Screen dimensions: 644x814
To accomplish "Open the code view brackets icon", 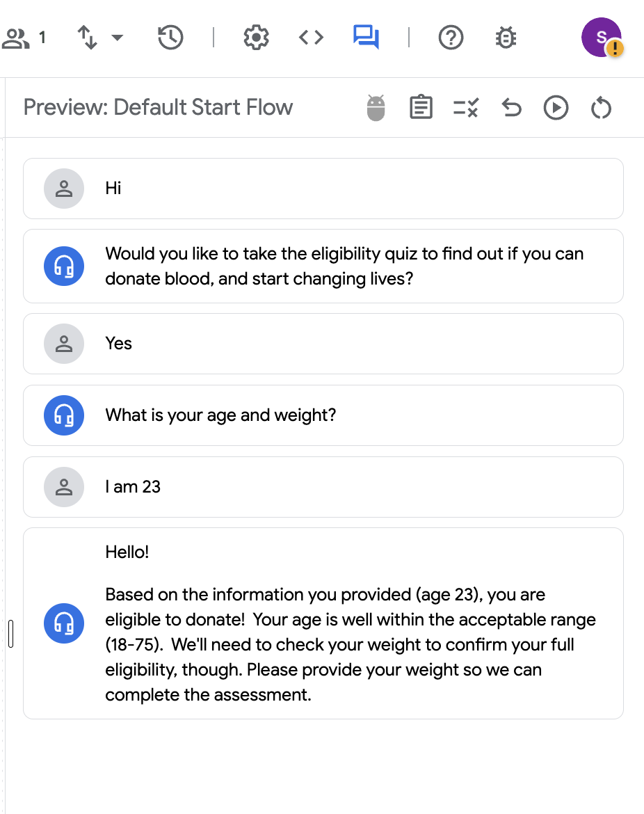I will coord(312,38).
